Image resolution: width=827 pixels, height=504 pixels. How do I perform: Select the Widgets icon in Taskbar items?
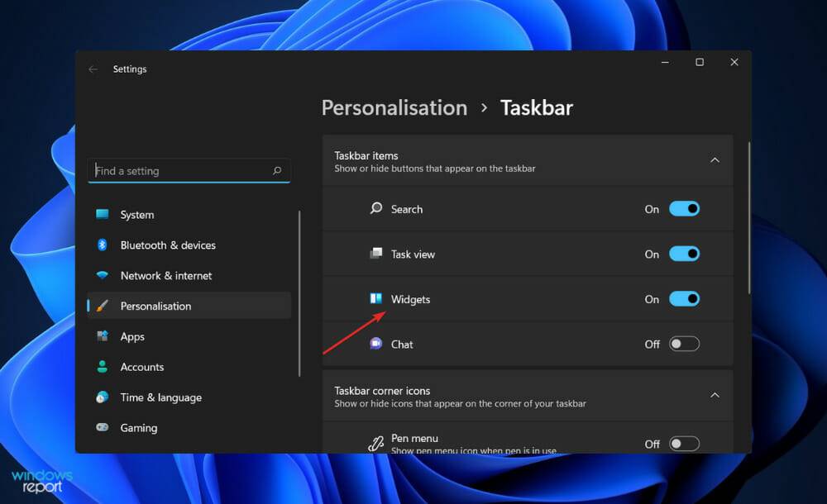[377, 299]
